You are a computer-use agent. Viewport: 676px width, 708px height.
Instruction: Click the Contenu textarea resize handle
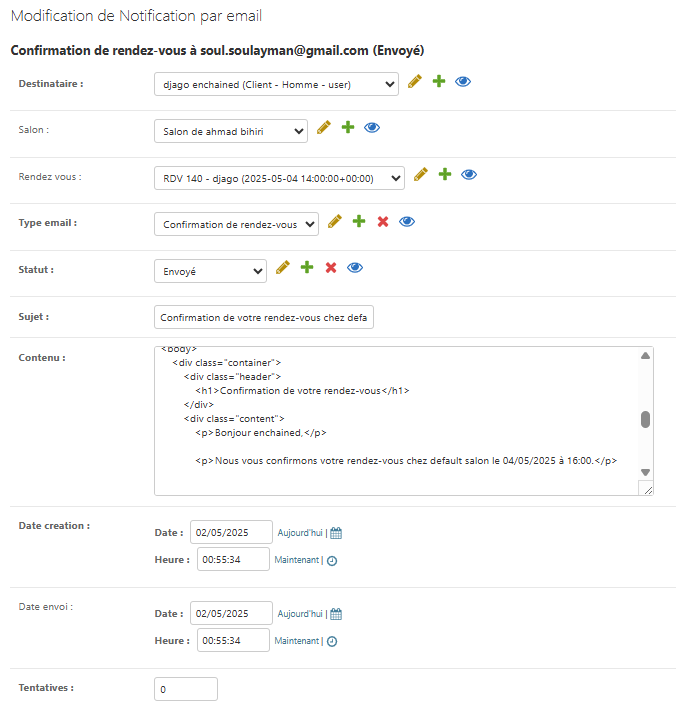[x=647, y=489]
